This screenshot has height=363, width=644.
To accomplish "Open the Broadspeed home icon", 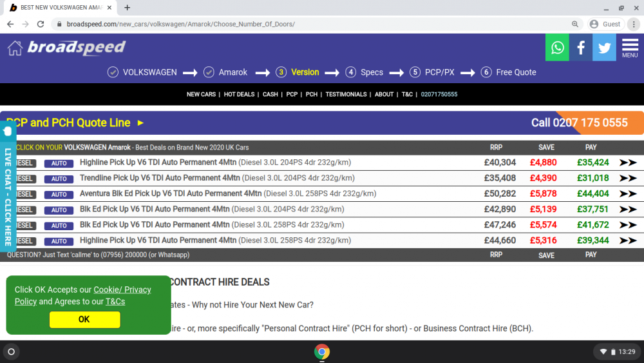I will (x=15, y=48).
